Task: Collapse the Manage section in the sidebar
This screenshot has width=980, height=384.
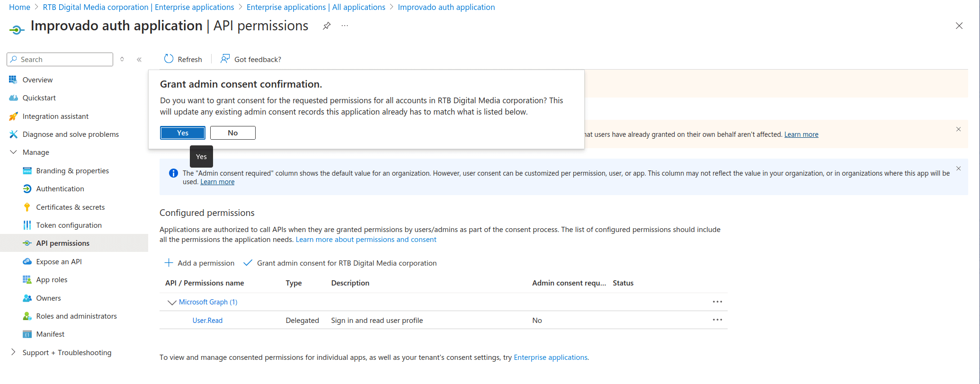Action: 13,152
